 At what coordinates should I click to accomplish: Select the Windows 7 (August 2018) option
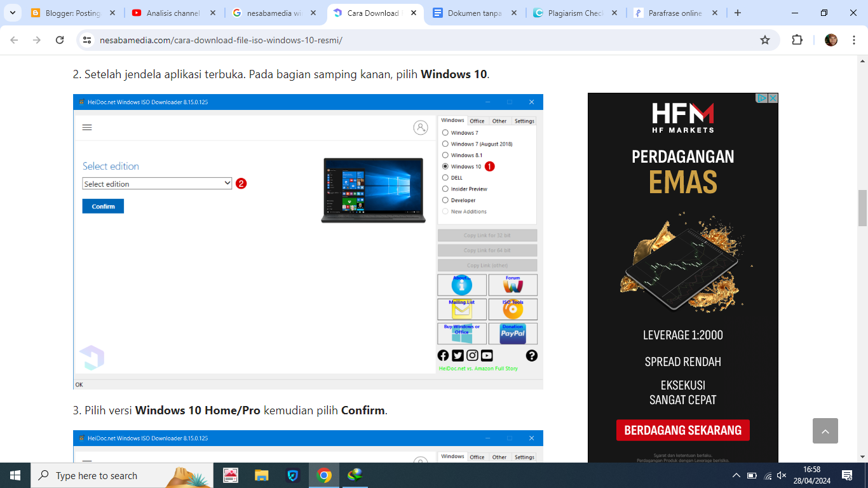(445, 144)
